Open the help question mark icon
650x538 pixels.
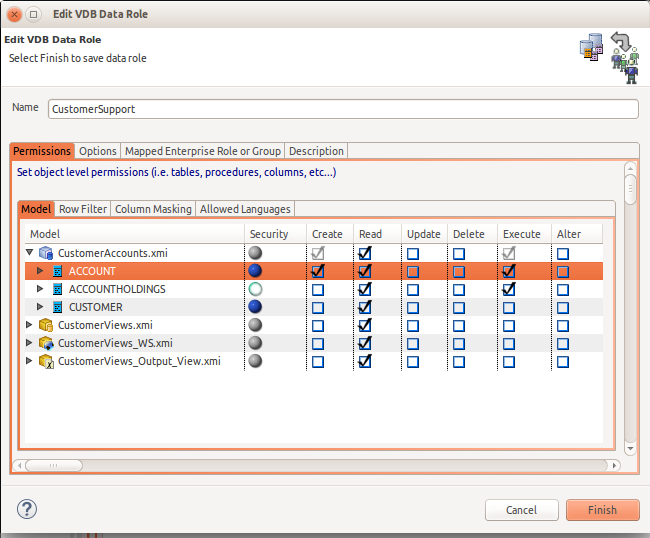coord(27,509)
